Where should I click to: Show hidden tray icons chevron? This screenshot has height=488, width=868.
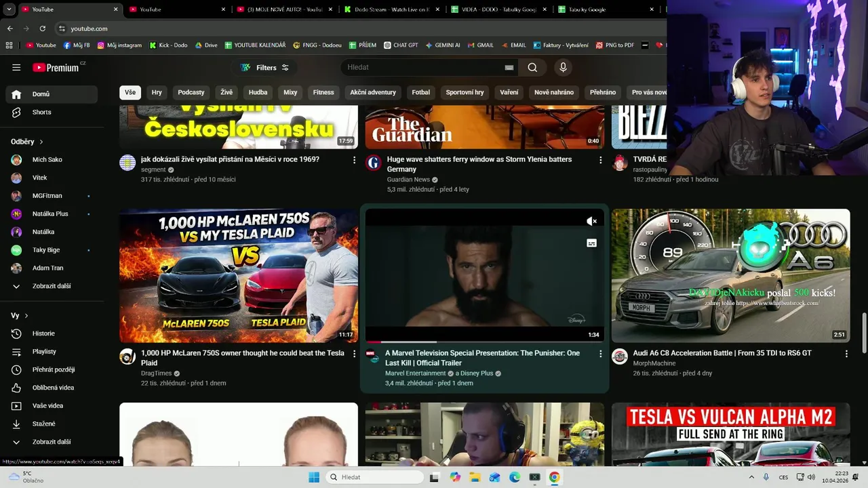pyautogui.click(x=751, y=477)
